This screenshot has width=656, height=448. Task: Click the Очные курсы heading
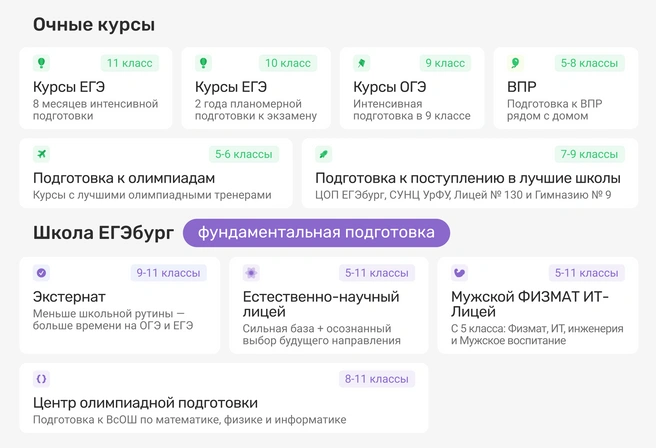pos(94,25)
